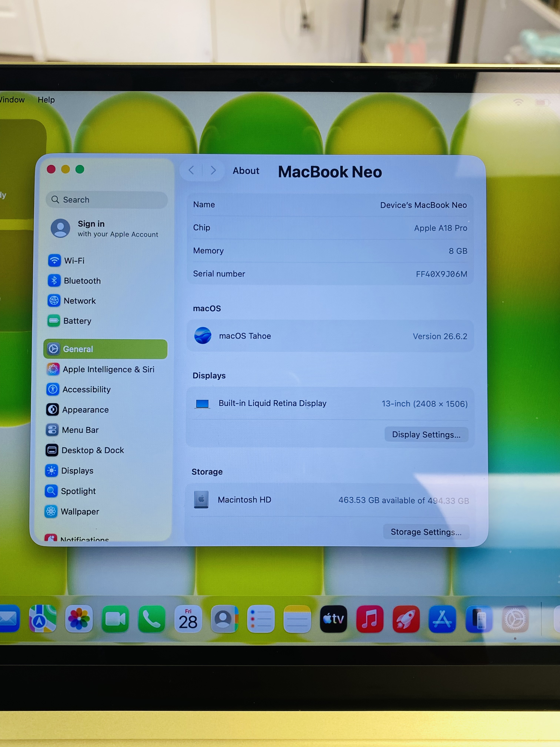This screenshot has width=560, height=747.
Task: Launch Maps from the Dock
Action: (x=43, y=619)
